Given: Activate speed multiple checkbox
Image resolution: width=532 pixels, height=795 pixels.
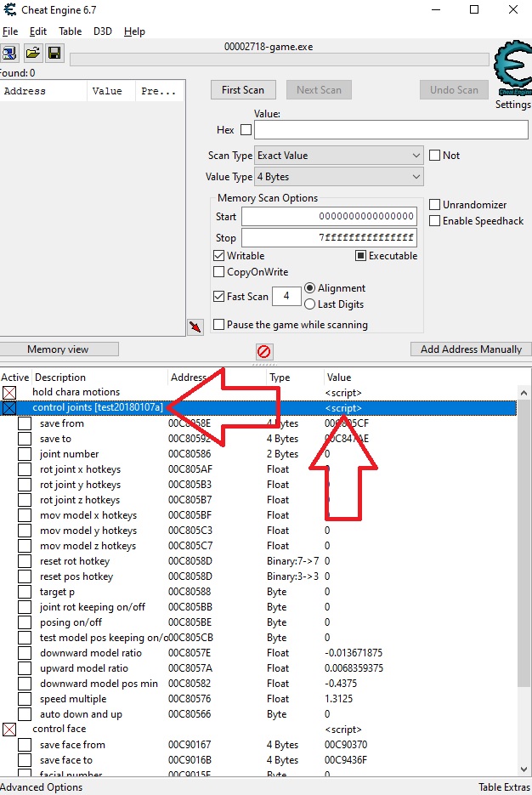Looking at the screenshot, I should click(25, 699).
